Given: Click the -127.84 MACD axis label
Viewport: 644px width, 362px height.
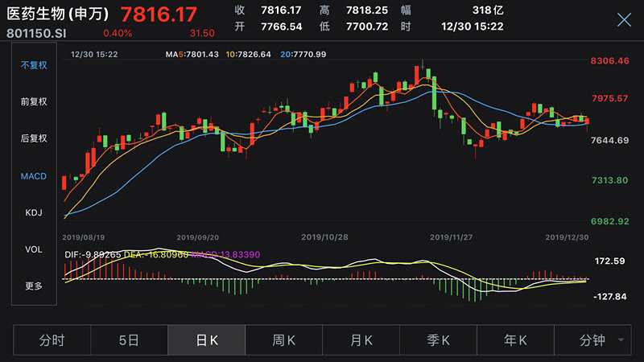Looking at the screenshot, I should pyautogui.click(x=610, y=296).
